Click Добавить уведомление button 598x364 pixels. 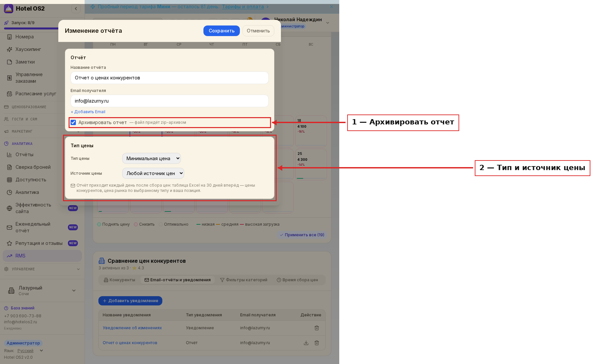point(130,301)
